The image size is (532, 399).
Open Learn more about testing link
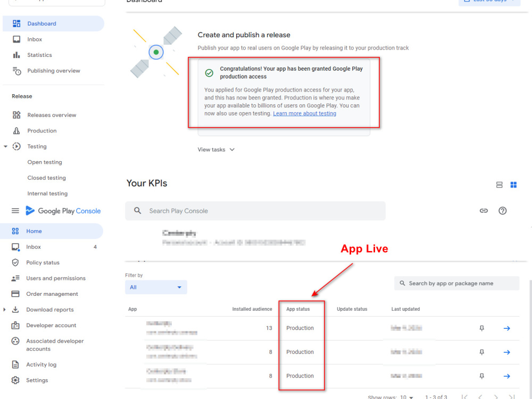pos(304,113)
